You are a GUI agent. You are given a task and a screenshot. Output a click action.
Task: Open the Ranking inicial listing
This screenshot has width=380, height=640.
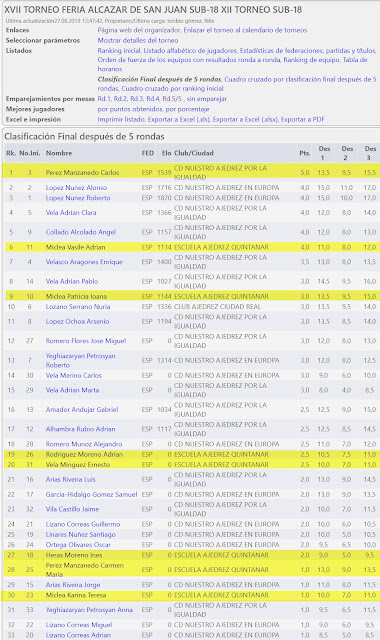coord(119,51)
